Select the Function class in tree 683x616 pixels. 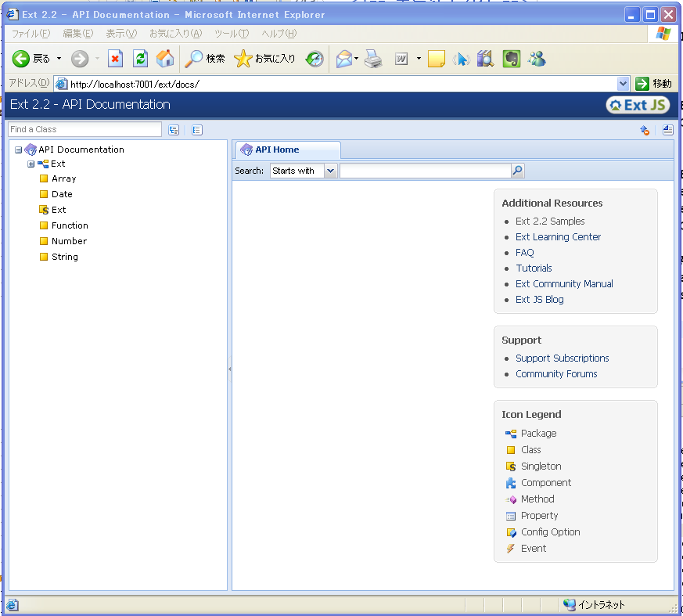70,225
